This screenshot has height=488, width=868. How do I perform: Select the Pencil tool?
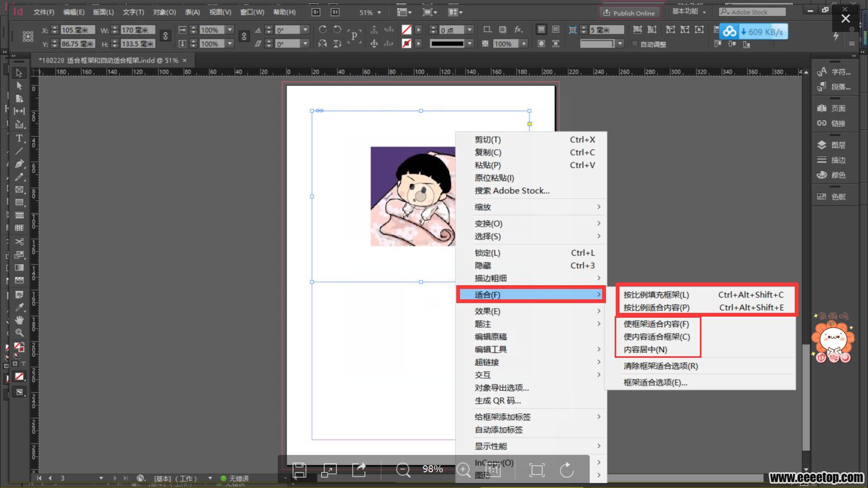(20, 177)
